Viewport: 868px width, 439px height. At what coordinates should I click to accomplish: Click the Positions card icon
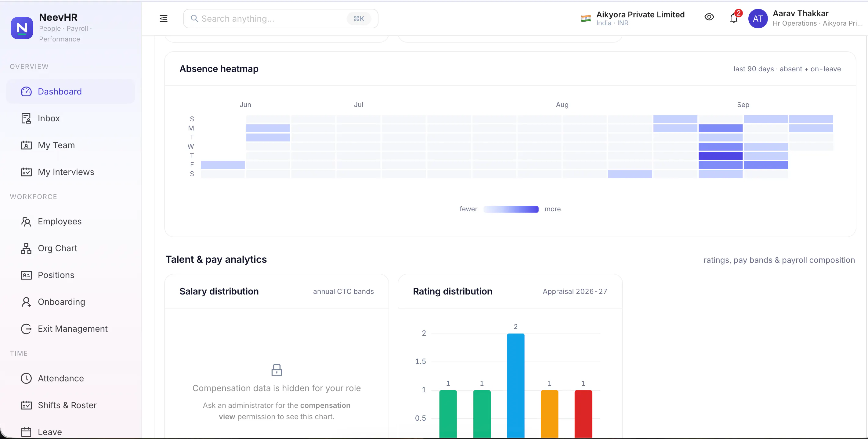[x=26, y=275]
